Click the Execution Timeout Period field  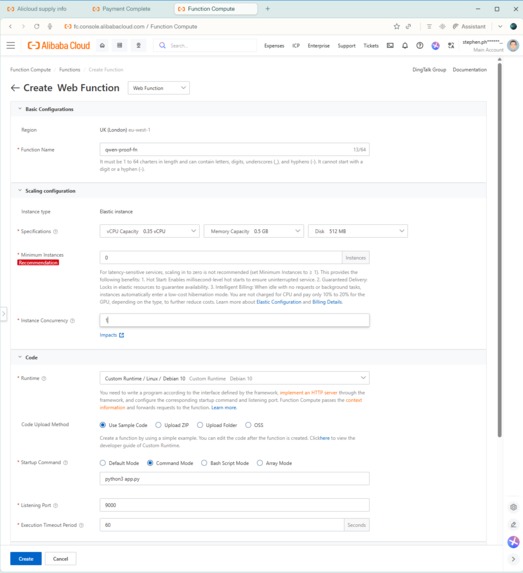(x=222, y=525)
